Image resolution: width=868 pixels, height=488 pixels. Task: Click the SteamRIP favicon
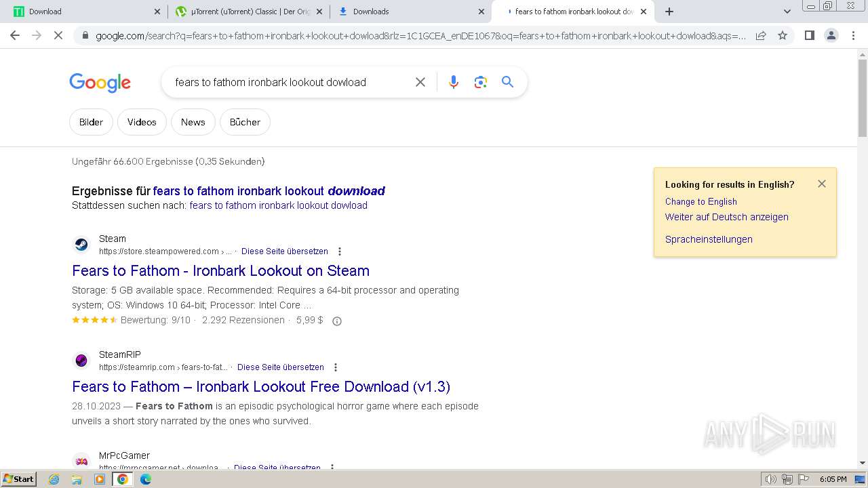(81, 361)
